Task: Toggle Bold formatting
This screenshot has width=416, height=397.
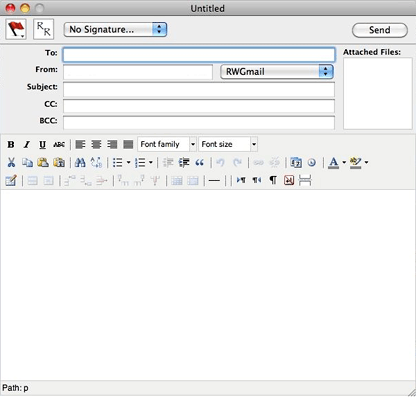Action: tap(11, 144)
